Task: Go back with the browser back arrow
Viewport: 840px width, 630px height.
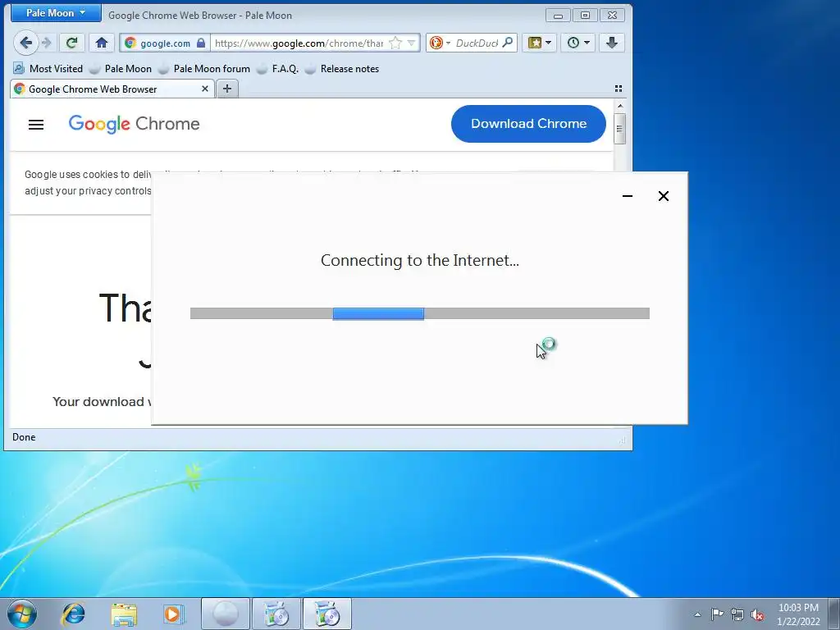Action: click(25, 43)
